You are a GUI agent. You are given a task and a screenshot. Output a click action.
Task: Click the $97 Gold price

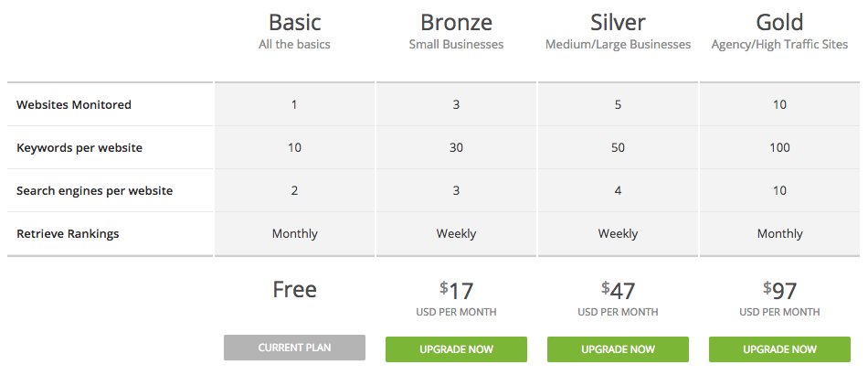coord(780,291)
